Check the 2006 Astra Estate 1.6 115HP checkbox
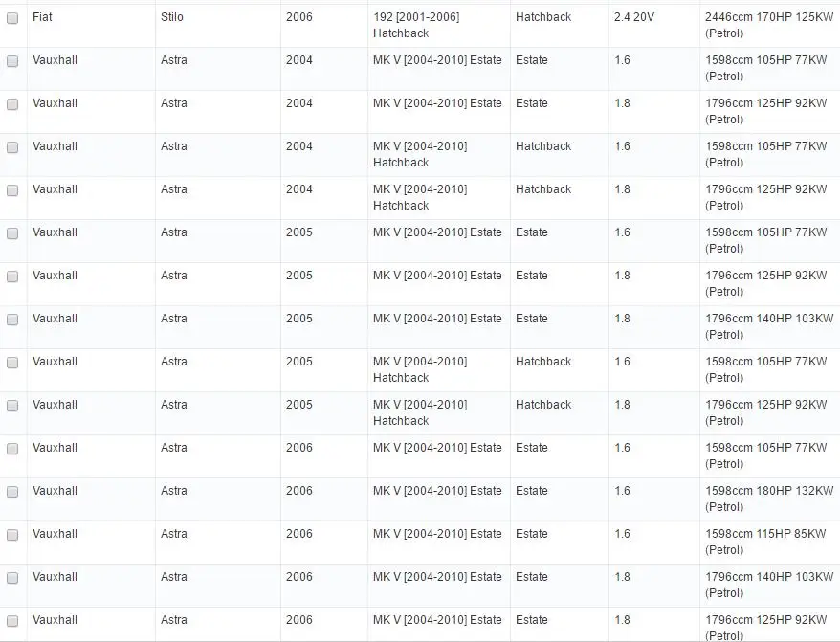This screenshot has width=840, height=642. [x=12, y=535]
